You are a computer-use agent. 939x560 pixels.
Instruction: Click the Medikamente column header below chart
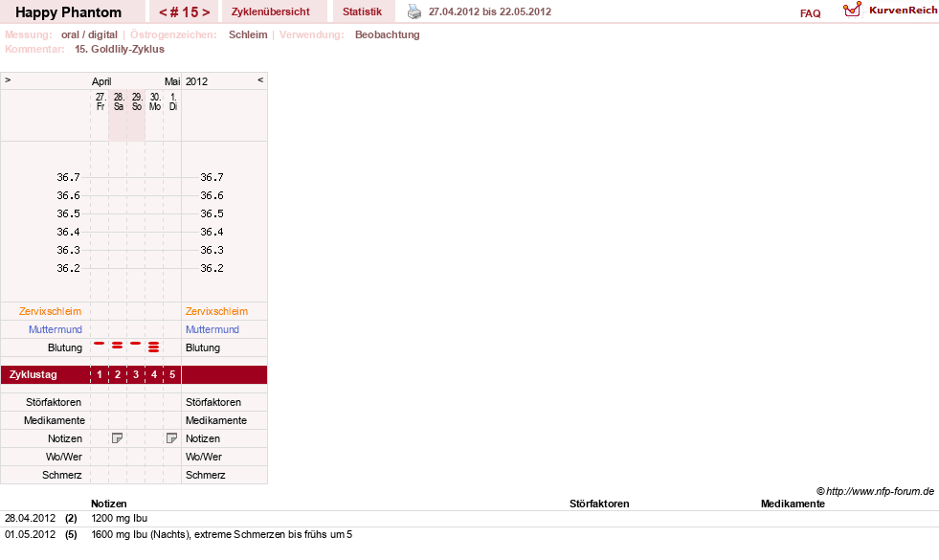tap(793, 504)
